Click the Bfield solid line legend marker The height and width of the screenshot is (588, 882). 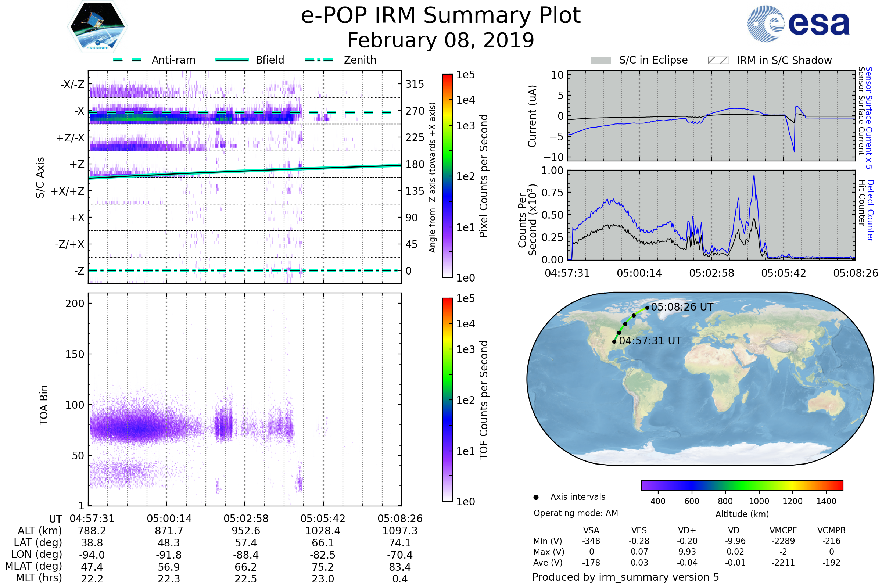click(x=232, y=60)
